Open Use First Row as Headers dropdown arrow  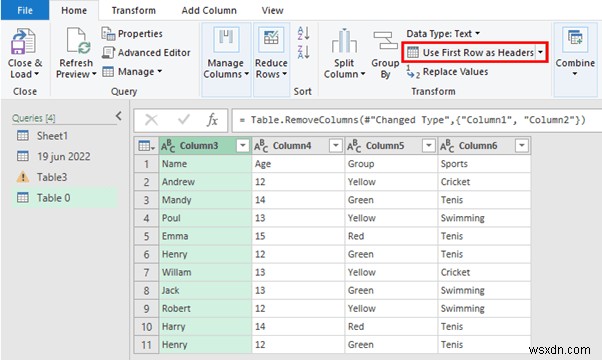(x=541, y=52)
